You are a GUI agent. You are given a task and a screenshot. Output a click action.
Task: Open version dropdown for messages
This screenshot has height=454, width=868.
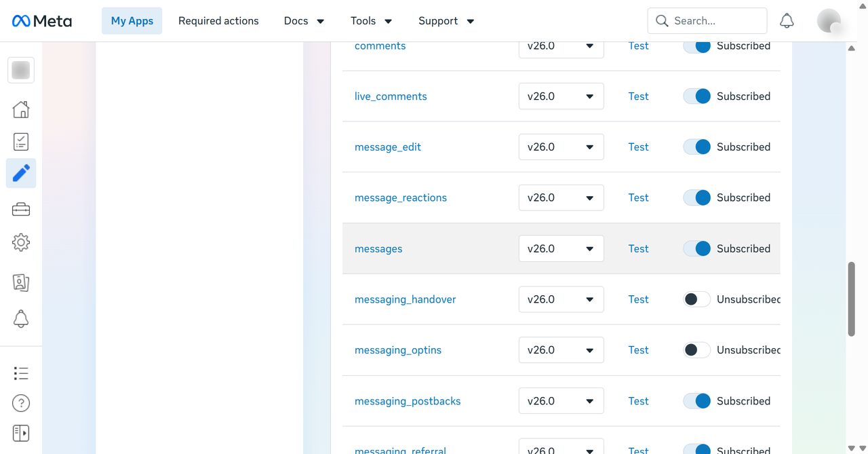(x=561, y=248)
